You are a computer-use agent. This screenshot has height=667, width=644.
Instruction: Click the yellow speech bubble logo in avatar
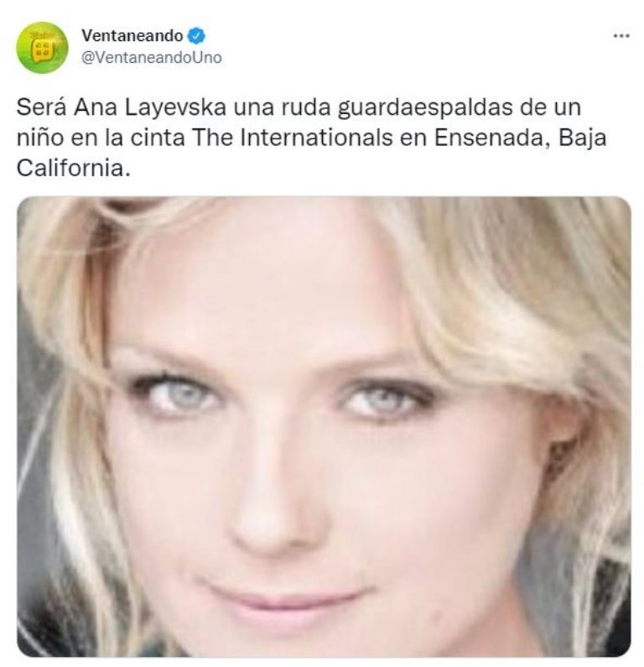pyautogui.click(x=43, y=49)
